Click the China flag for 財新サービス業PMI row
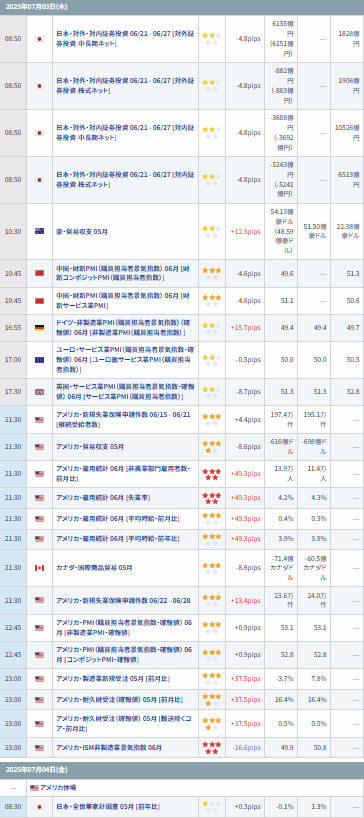364x818 pixels. point(39,300)
